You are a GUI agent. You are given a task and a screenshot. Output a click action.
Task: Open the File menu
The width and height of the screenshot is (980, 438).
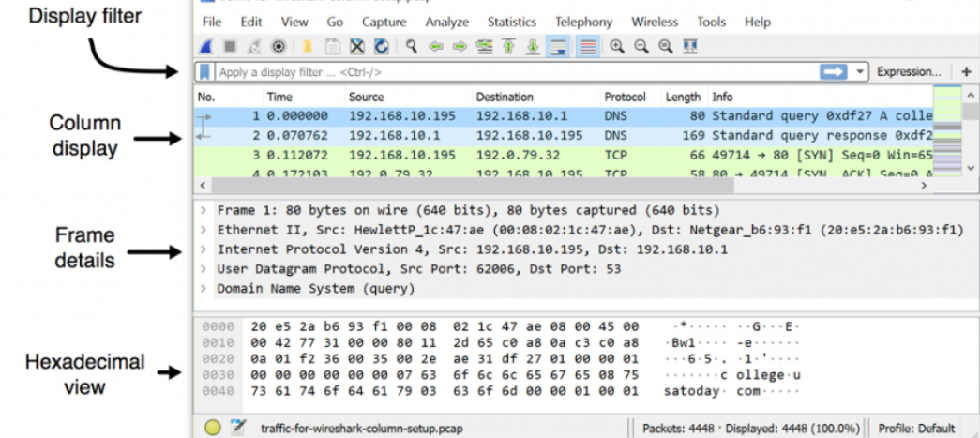pos(212,22)
